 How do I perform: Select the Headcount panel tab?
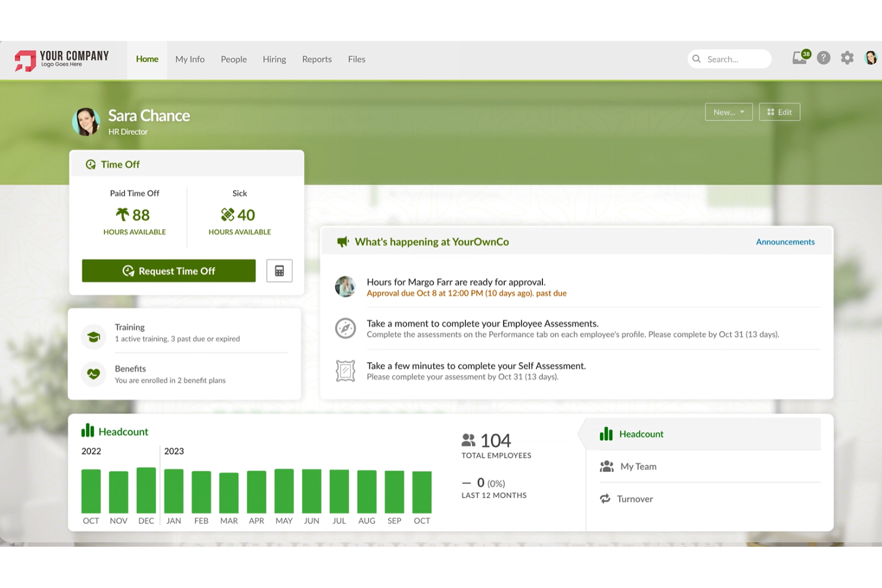coord(641,434)
